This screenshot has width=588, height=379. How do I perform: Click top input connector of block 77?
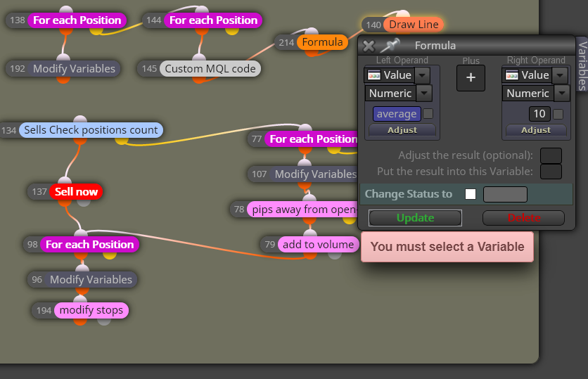[x=305, y=128]
